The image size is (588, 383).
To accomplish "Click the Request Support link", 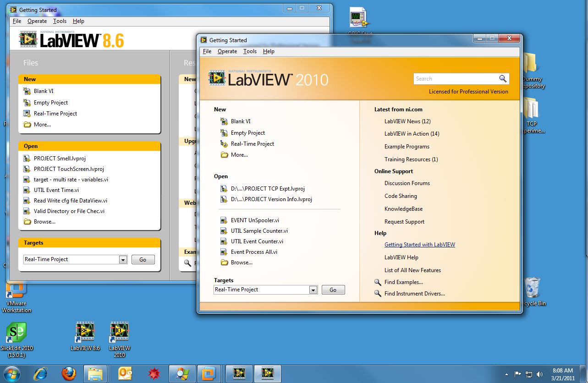I will point(404,222).
